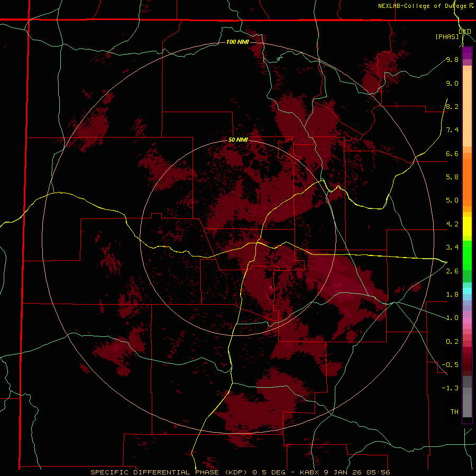The image size is (476, 476).
Task: Pick the purple band topping the color bar
Action: 467,53
